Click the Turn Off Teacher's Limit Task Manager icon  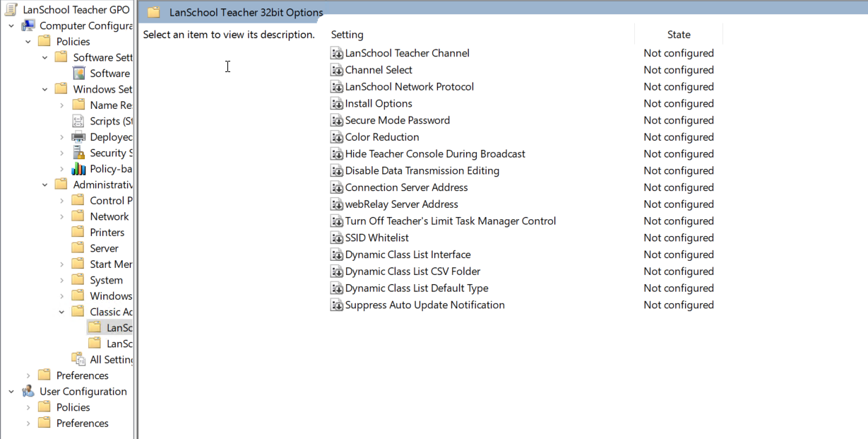[337, 221]
